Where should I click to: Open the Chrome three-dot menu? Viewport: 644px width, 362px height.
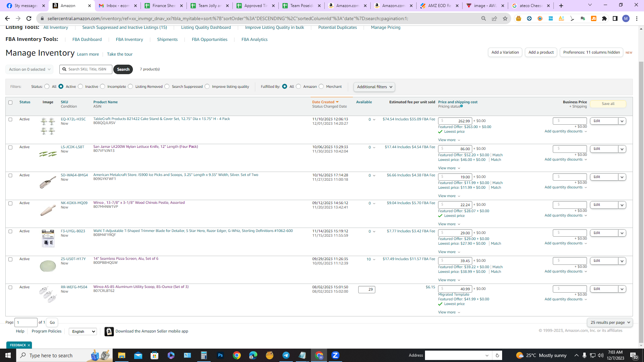[x=637, y=18]
